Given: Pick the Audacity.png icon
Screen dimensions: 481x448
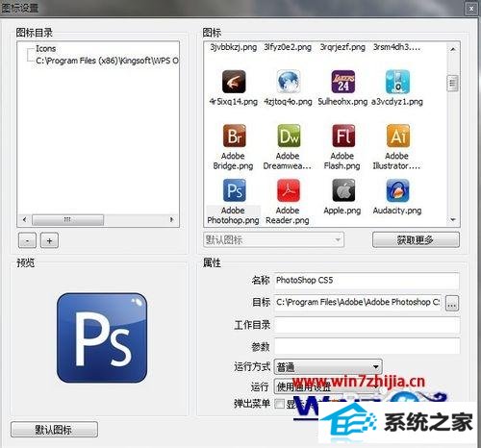Looking at the screenshot, I should [397, 190].
